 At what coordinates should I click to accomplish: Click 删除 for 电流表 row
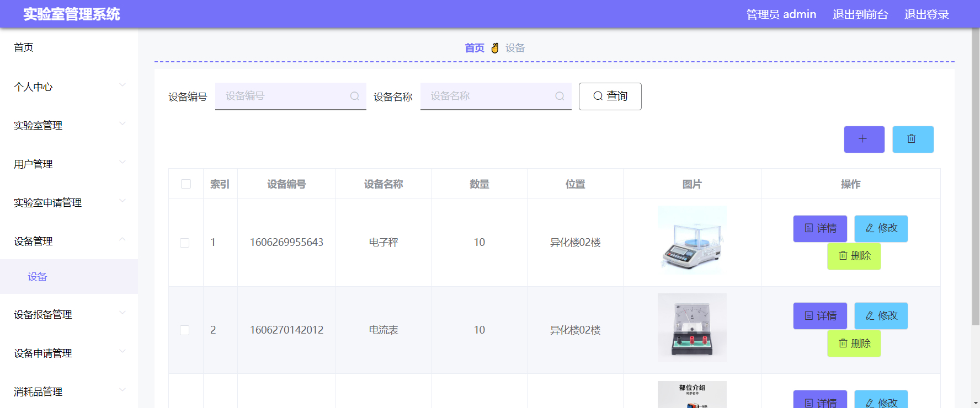point(854,343)
